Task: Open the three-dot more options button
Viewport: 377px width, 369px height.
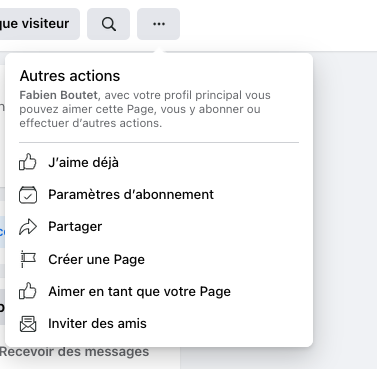Action: coord(159,24)
